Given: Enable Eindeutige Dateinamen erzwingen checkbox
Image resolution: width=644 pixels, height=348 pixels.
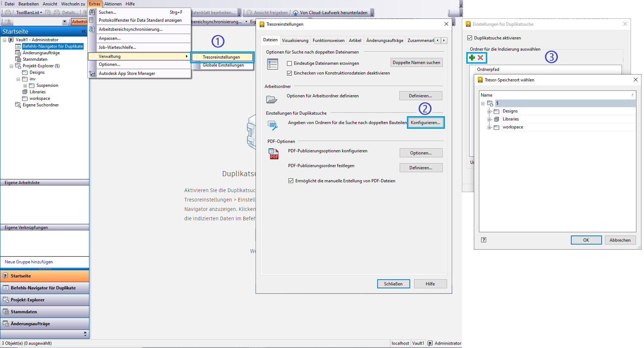Looking at the screenshot, I should tap(289, 63).
